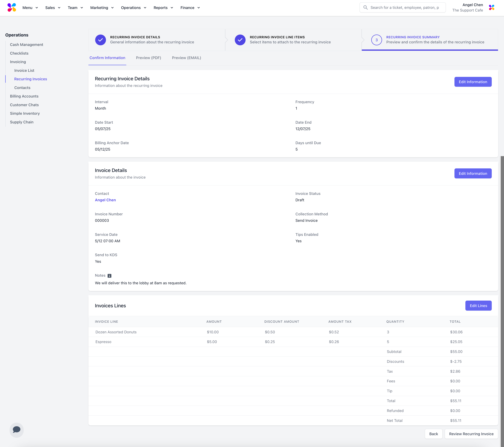Open the Reports dropdown menu
Viewport: 504px width, 447px height.
click(x=163, y=8)
